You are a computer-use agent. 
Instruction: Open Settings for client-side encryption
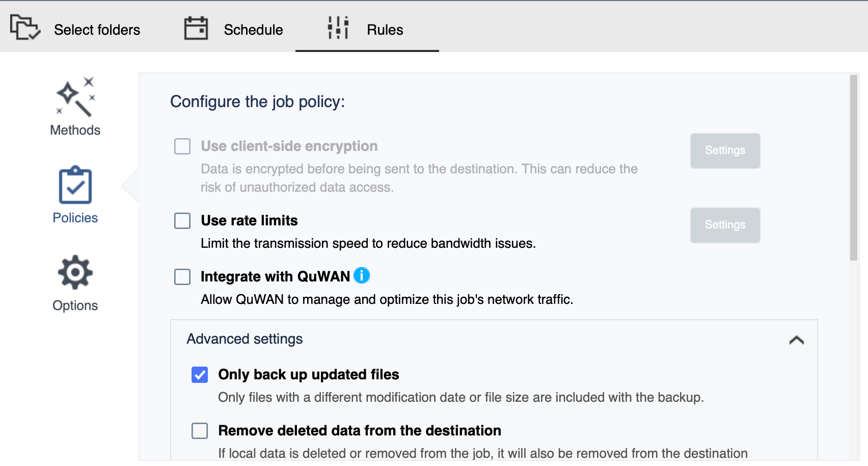(725, 150)
